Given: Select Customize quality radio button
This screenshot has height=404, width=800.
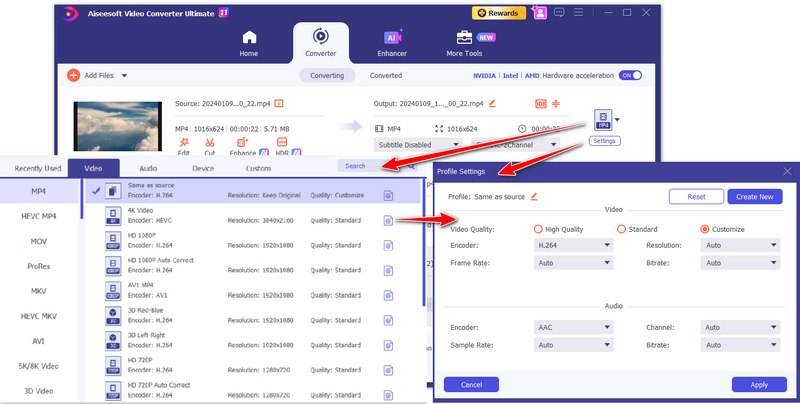Looking at the screenshot, I should click(x=705, y=229).
